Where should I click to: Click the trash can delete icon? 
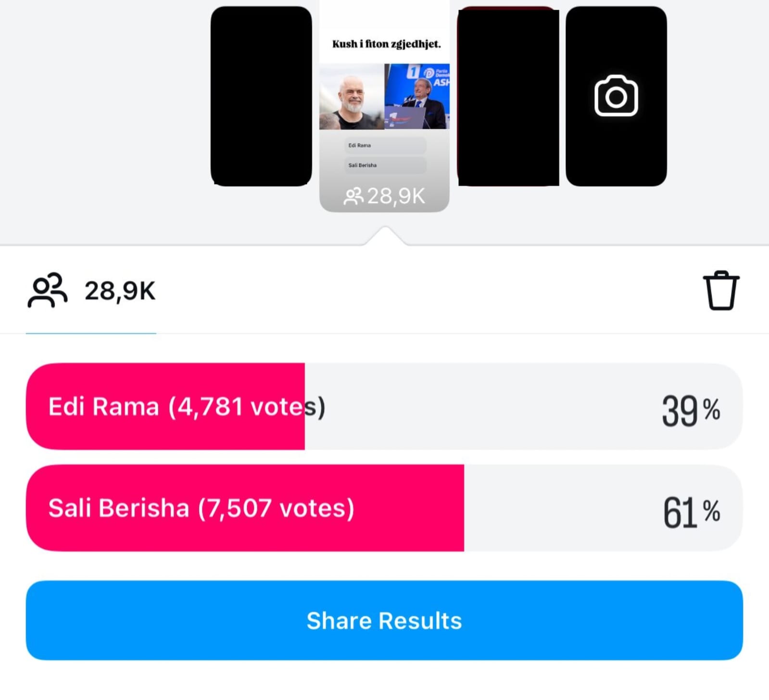(720, 290)
